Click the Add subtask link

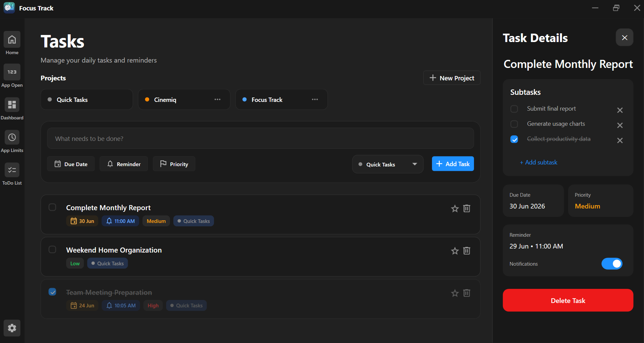(539, 162)
